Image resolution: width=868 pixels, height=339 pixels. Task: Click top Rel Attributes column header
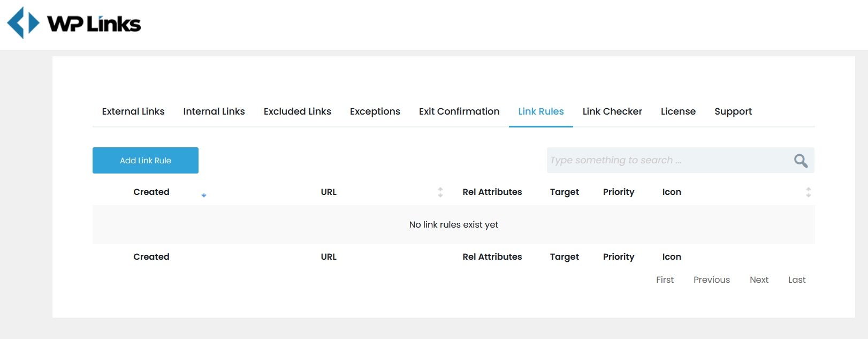point(492,192)
